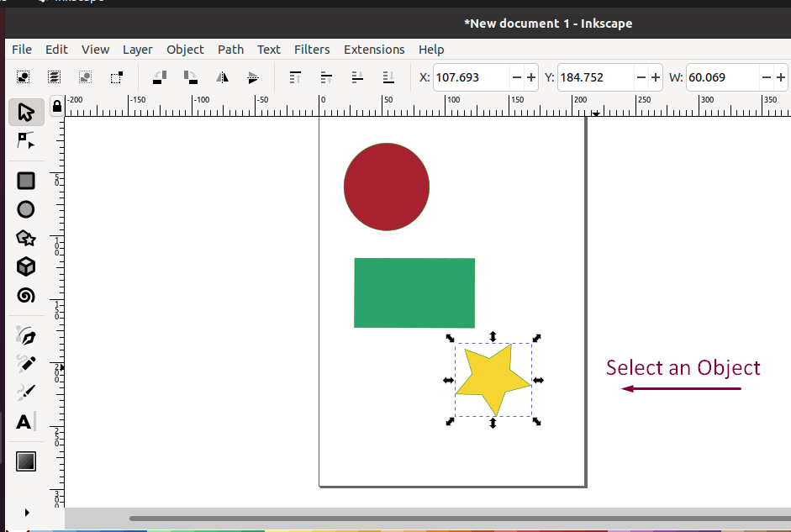The width and height of the screenshot is (791, 532).
Task: Choose the Star tool
Action: [x=25, y=238]
